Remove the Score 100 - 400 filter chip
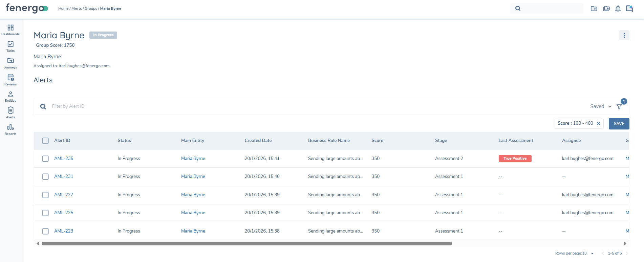644x262 pixels. coord(598,124)
